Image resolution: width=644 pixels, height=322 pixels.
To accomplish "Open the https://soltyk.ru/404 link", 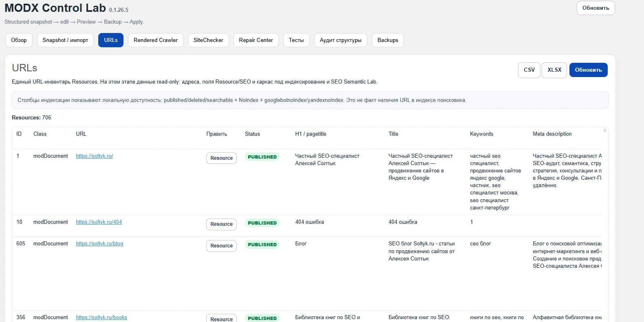I will tap(99, 222).
